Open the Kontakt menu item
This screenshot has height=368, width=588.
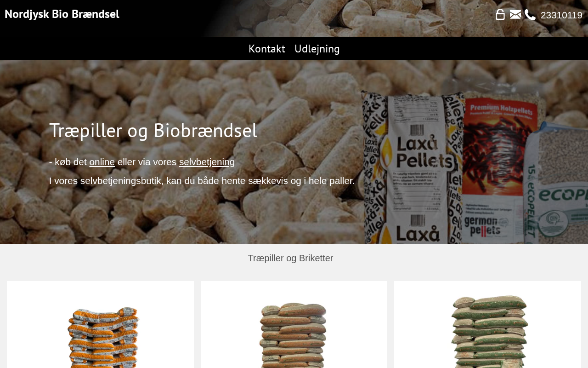pyautogui.click(x=267, y=49)
